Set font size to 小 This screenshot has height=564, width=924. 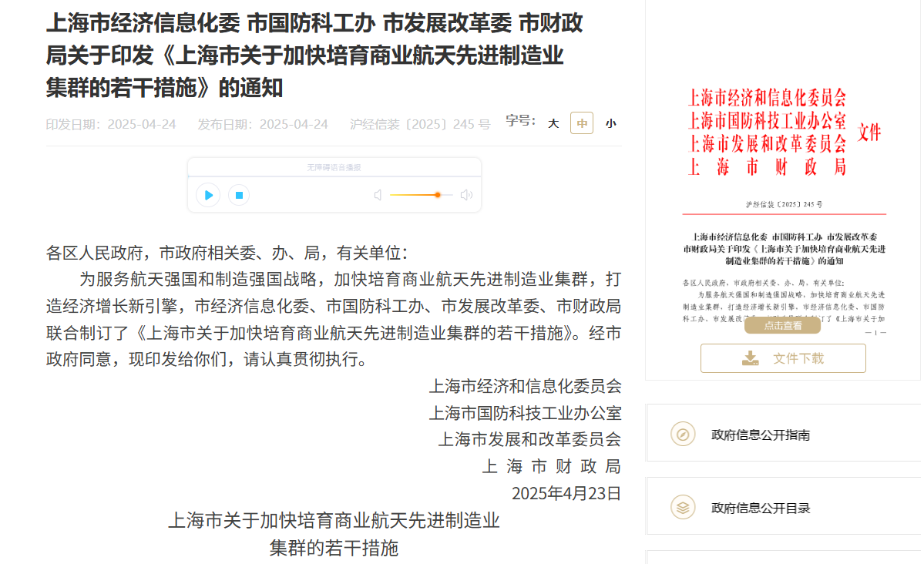click(610, 124)
